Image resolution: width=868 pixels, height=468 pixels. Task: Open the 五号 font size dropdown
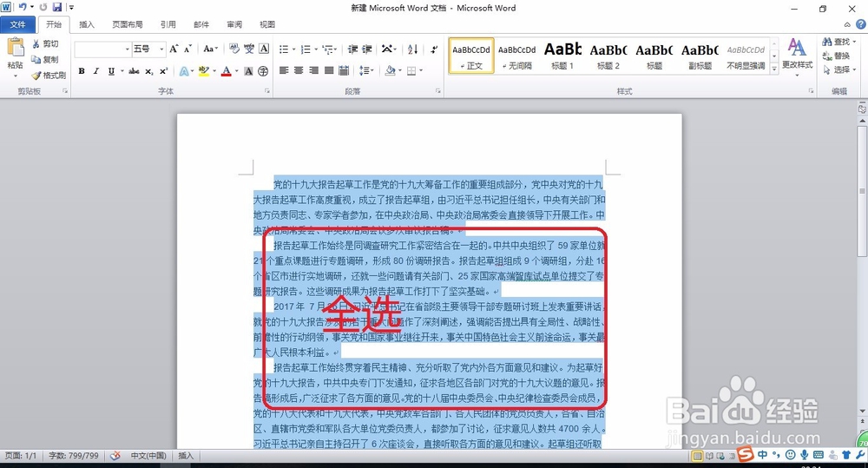[x=161, y=49]
